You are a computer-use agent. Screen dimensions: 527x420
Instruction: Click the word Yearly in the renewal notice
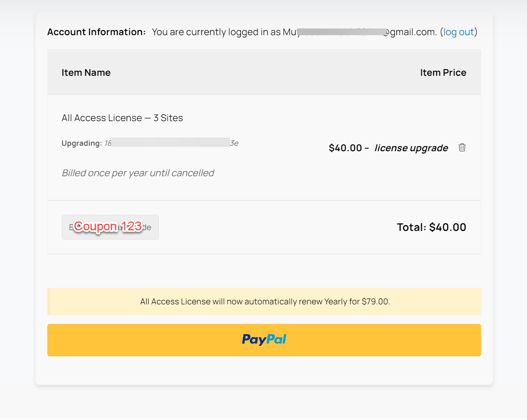click(x=335, y=302)
